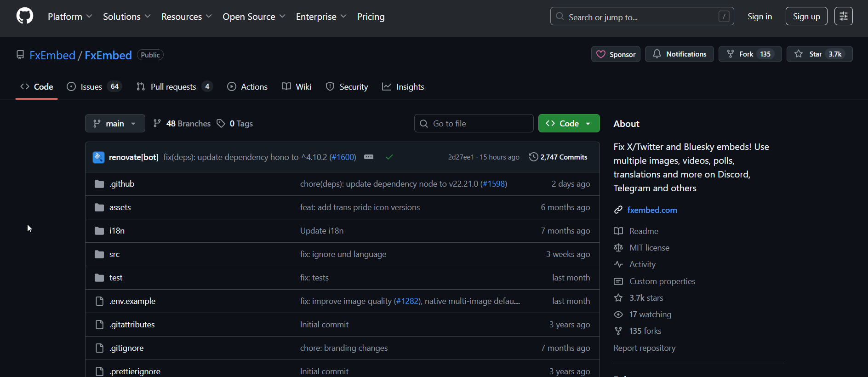The width and height of the screenshot is (868, 377).
Task: Open the fxembed.com website link
Action: [x=652, y=210]
